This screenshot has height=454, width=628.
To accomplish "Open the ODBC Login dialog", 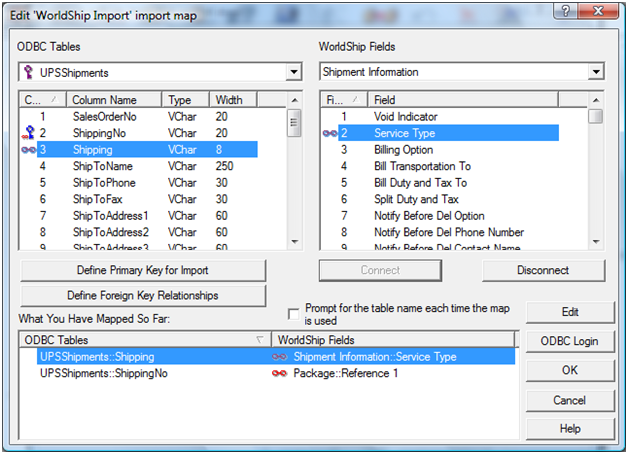I will (569, 341).
